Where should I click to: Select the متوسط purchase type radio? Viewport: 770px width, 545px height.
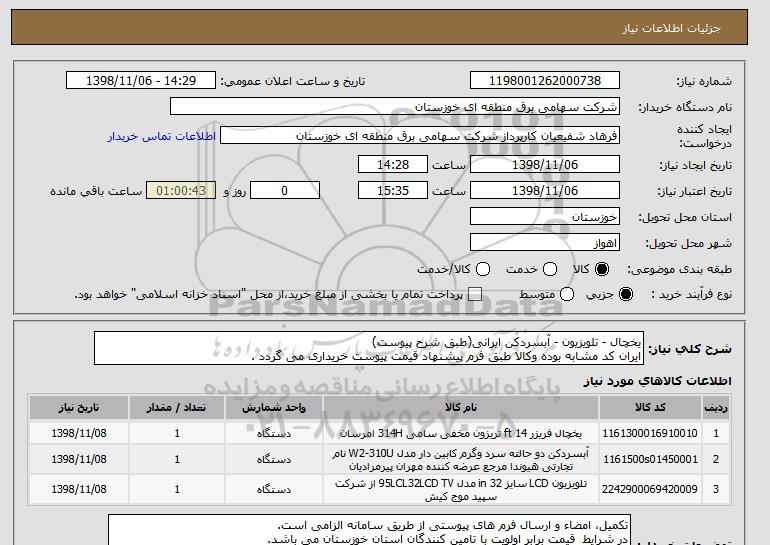[x=567, y=294]
